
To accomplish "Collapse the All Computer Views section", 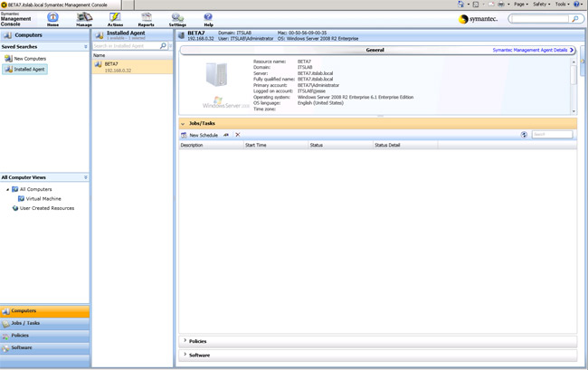I will [86, 177].
